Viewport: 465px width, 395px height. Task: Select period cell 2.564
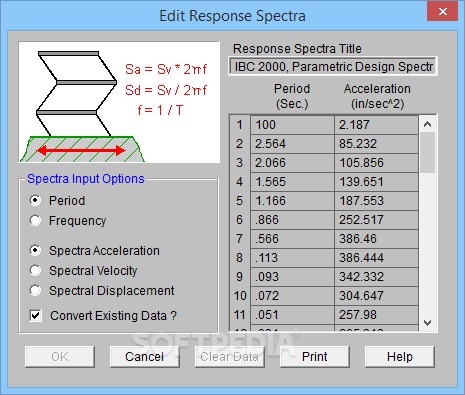click(292, 144)
